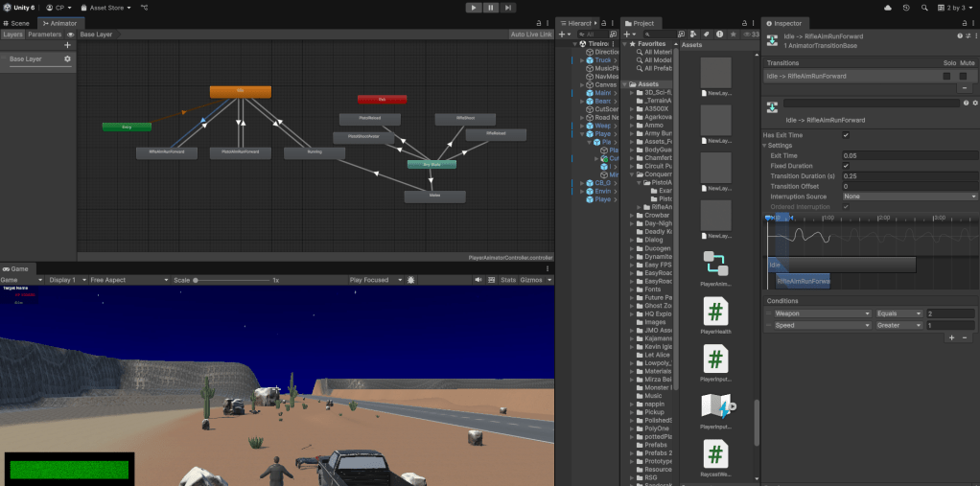980x486 pixels.
Task: Toggle the Has Exit Time checkbox
Action: pos(845,135)
